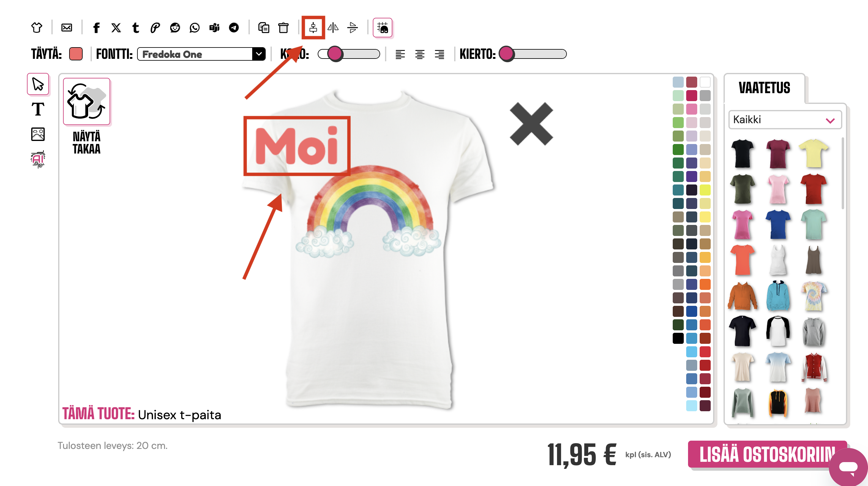Share the design via WhatsApp
Viewport: 868px width, 486px height.
click(x=194, y=28)
